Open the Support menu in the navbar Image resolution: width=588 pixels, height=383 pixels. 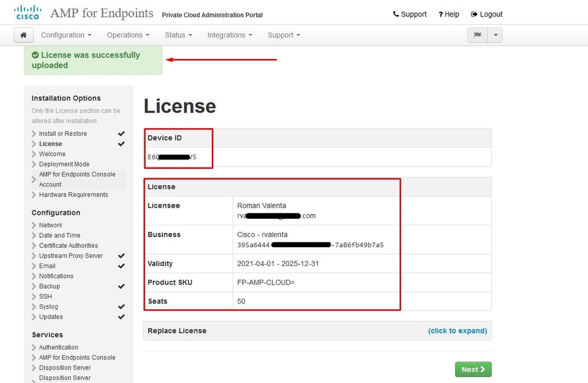(x=284, y=35)
